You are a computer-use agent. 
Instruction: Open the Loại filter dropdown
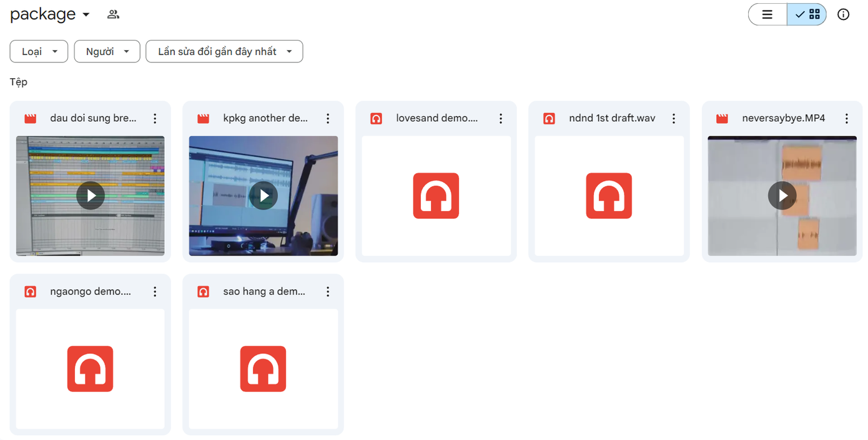(39, 51)
